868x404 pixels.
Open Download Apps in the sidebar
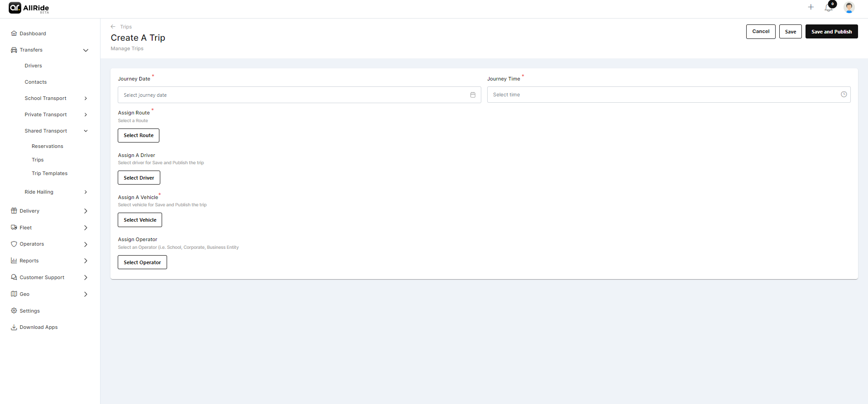click(38, 327)
